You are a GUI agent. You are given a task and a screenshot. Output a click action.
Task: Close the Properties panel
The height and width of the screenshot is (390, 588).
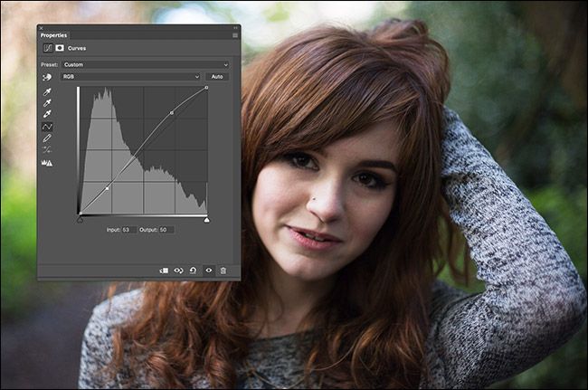[x=42, y=28]
